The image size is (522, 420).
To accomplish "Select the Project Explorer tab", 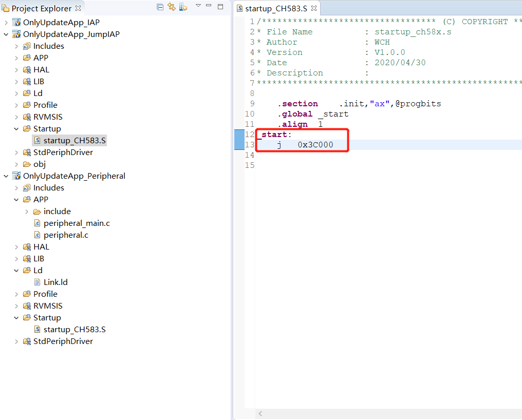I will pos(41,8).
